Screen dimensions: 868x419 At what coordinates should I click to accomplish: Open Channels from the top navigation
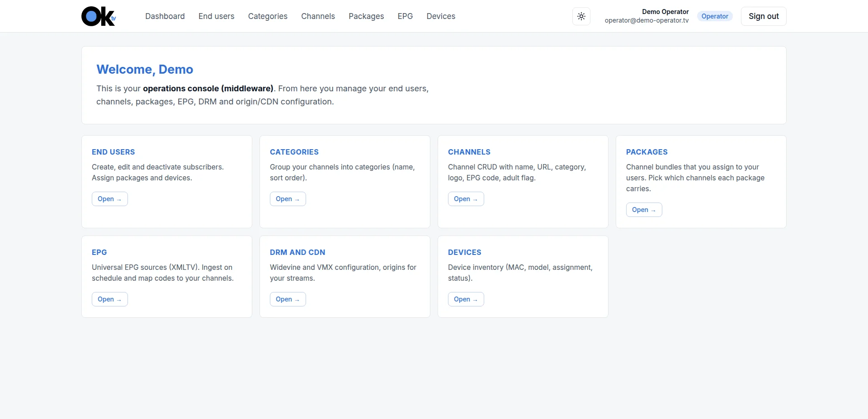(x=318, y=16)
